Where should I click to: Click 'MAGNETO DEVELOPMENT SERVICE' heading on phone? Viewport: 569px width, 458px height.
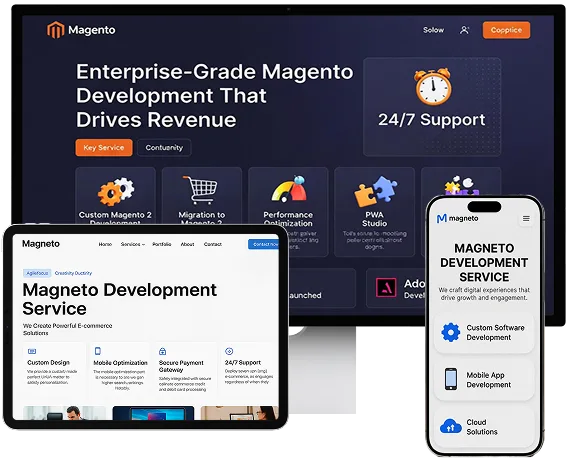tap(484, 262)
